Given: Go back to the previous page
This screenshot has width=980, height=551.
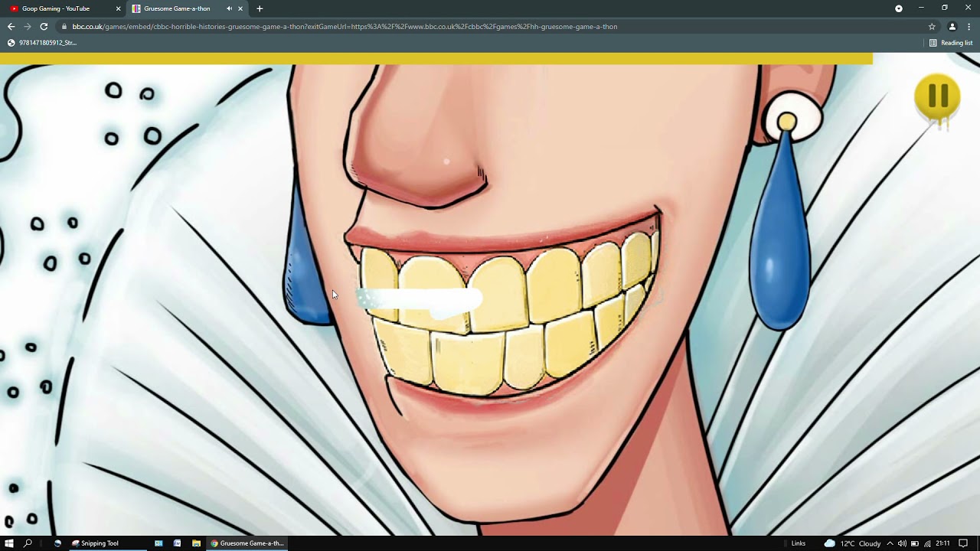Looking at the screenshot, I should click(x=11, y=26).
